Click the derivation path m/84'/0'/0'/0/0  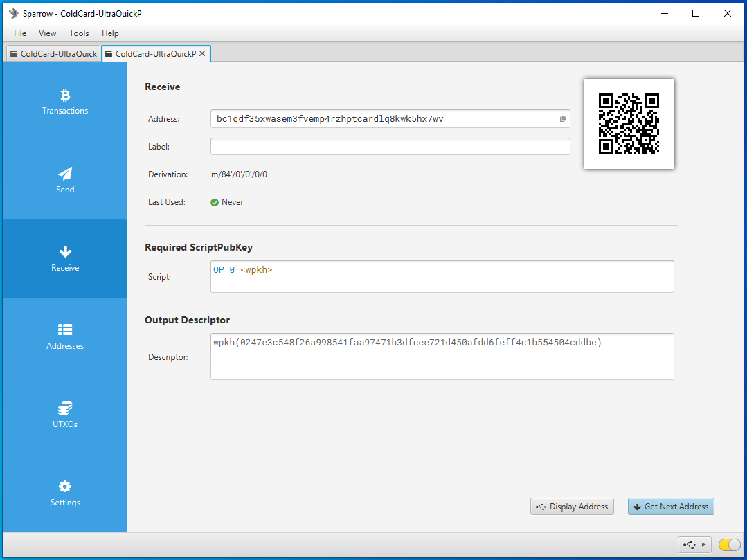coord(239,174)
